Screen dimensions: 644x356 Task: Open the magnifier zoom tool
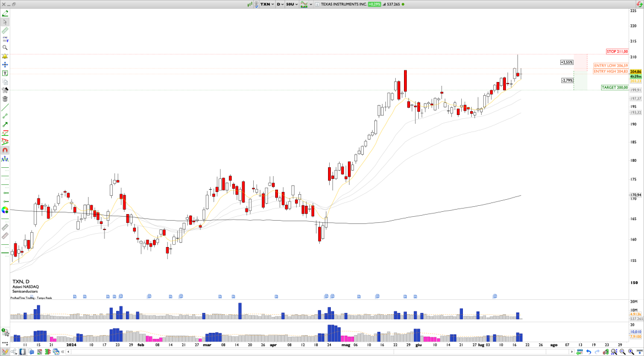(x=5, y=47)
